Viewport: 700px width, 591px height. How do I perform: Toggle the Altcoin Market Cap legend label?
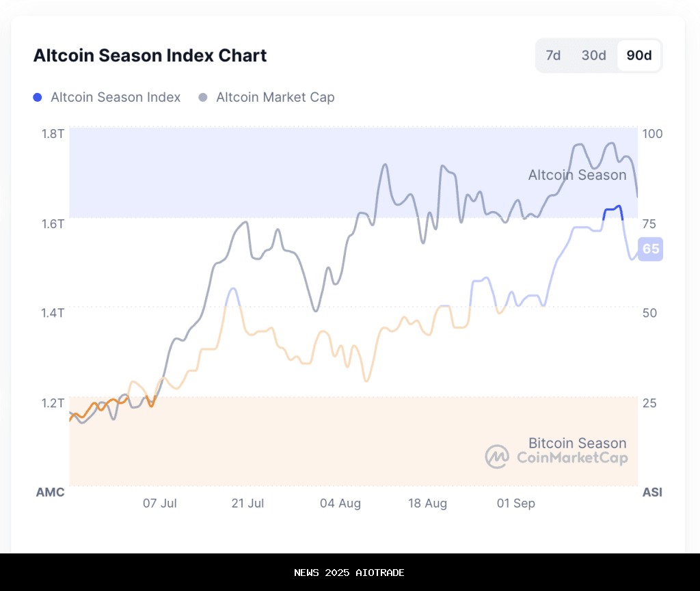(x=275, y=97)
